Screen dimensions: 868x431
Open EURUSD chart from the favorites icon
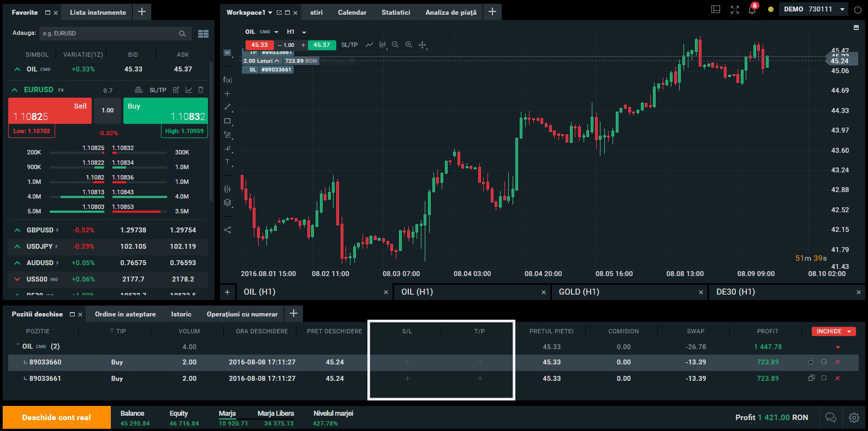[x=188, y=90]
